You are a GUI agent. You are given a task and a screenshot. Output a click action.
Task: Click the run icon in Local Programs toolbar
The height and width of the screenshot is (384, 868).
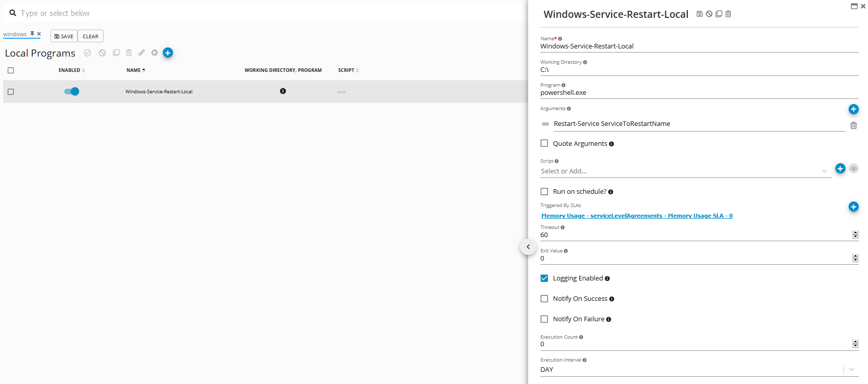coord(155,53)
